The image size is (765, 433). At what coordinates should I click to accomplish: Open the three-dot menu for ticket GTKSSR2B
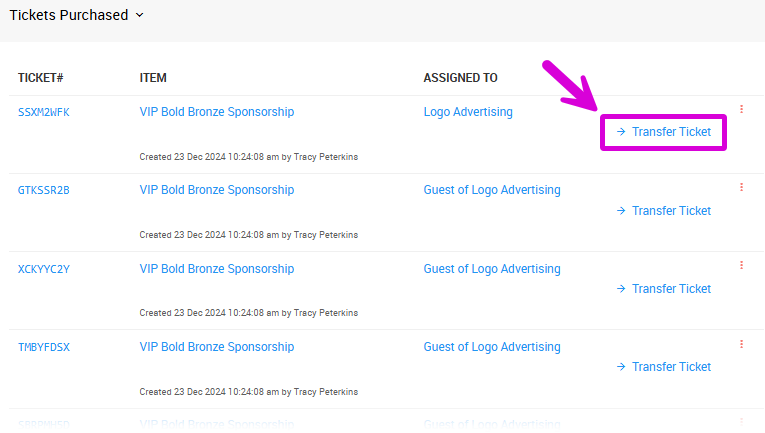point(741,187)
